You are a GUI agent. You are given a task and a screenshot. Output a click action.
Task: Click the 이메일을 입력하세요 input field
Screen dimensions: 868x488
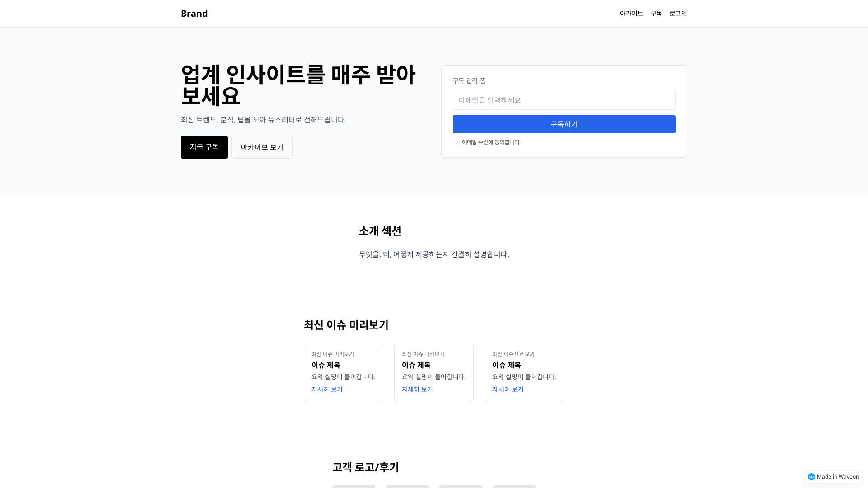(x=564, y=100)
